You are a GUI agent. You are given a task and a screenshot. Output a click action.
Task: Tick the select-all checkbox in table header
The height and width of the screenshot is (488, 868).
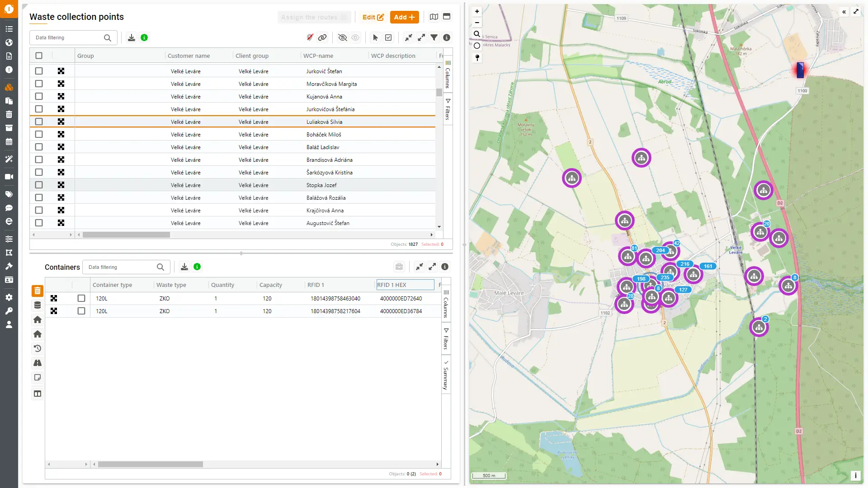click(39, 56)
